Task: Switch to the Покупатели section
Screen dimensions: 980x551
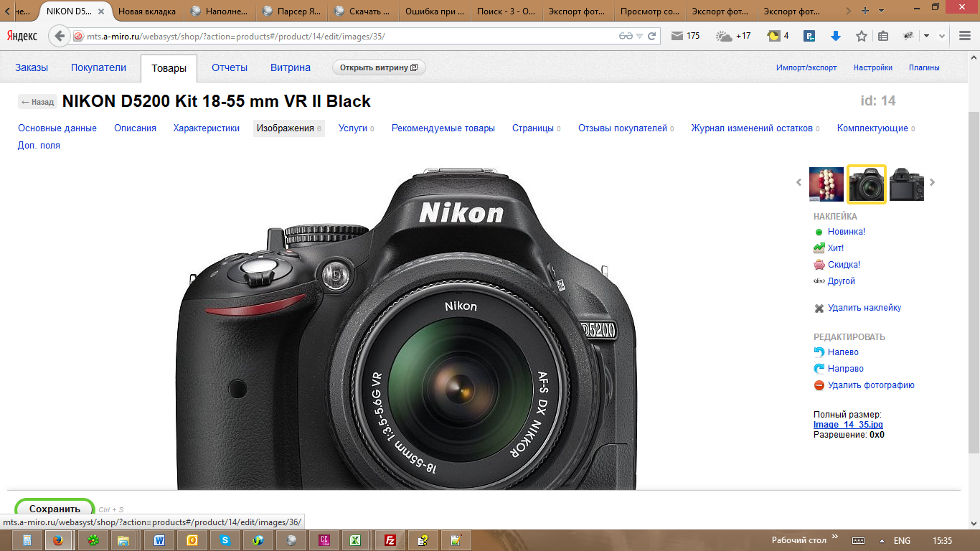Action: pyautogui.click(x=98, y=67)
